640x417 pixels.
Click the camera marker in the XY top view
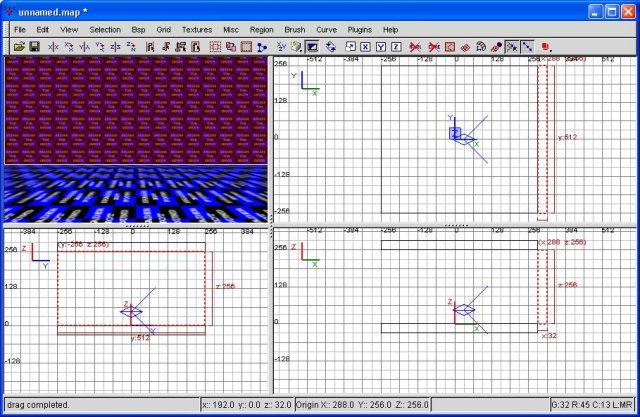pyautogui.click(x=463, y=139)
